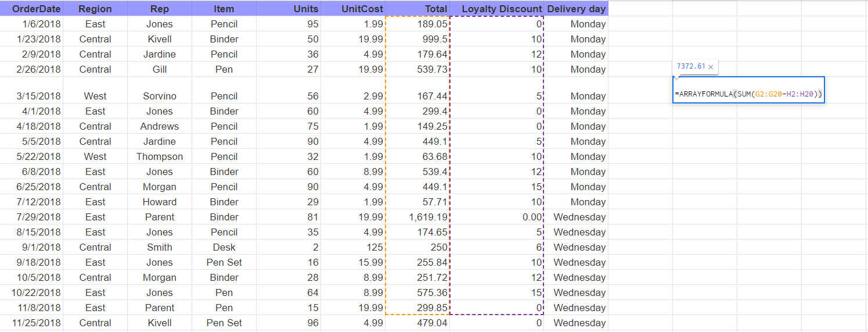Viewport: 868px width, 332px height.
Task: Click the loyalty discount 6 in Smith row
Action: [x=496, y=247]
